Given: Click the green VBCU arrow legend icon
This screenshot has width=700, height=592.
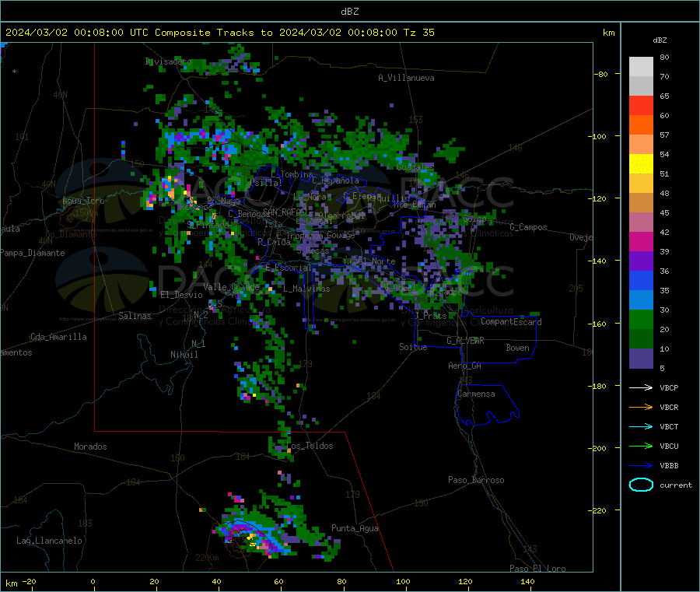Looking at the screenshot, I should [641, 446].
